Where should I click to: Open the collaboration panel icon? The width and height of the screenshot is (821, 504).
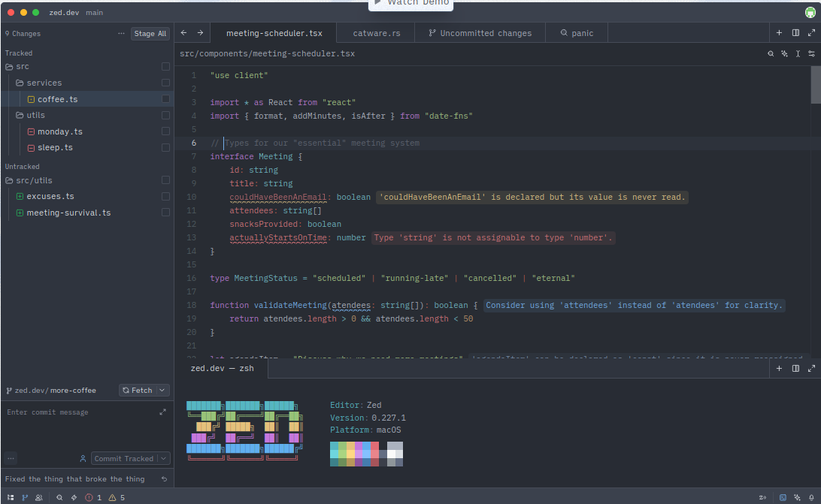click(x=38, y=497)
